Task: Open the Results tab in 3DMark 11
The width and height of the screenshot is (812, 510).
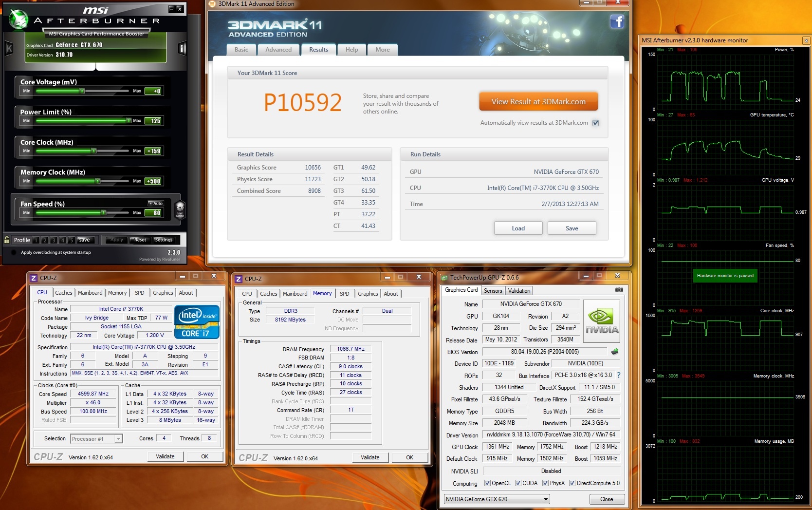Action: click(318, 50)
